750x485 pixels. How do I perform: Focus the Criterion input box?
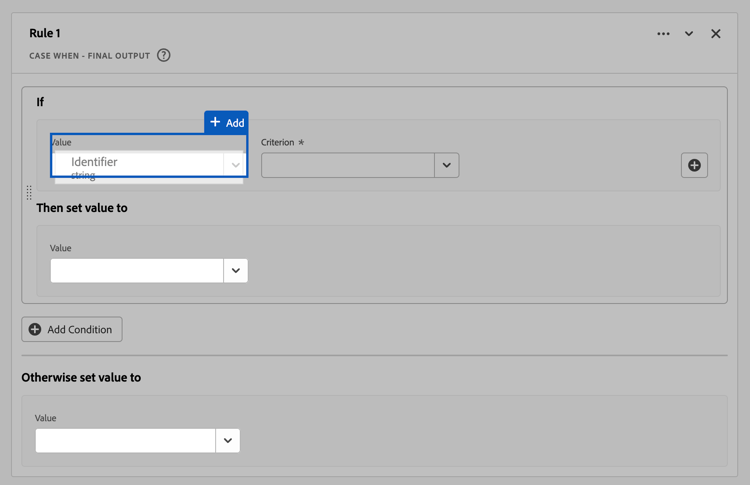coord(348,165)
